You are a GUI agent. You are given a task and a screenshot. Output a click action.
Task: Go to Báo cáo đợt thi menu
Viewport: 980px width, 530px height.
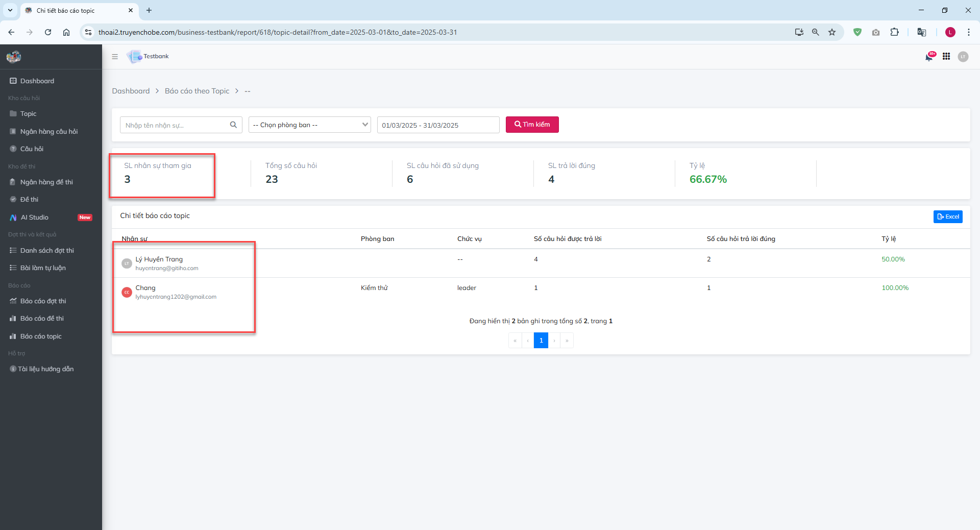pos(43,301)
